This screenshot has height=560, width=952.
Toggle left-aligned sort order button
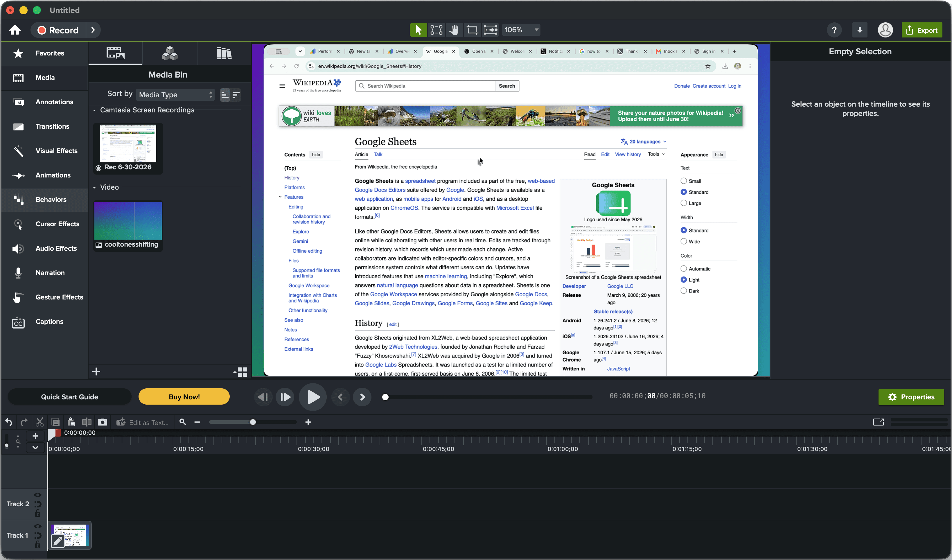coord(225,95)
